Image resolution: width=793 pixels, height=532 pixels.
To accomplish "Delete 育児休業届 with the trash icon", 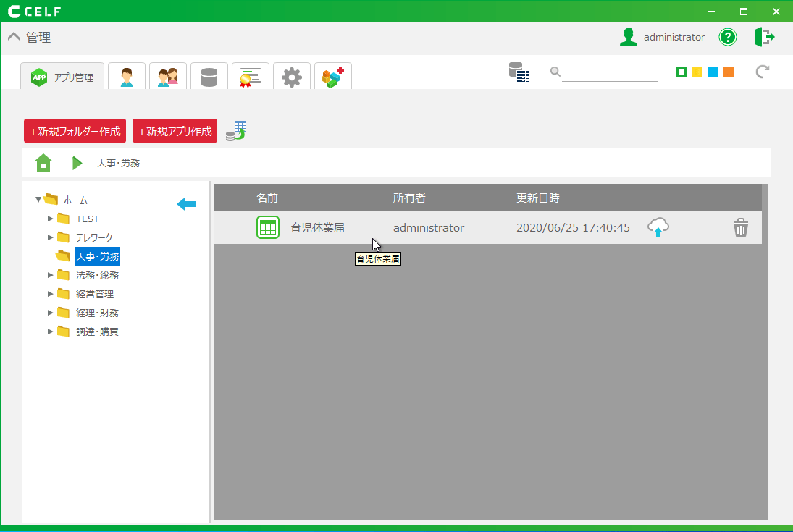I will click(x=739, y=228).
